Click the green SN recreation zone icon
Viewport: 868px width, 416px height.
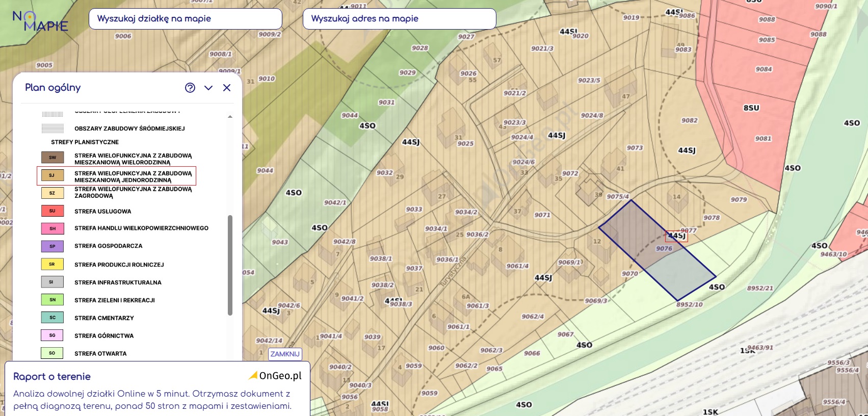pyautogui.click(x=52, y=300)
